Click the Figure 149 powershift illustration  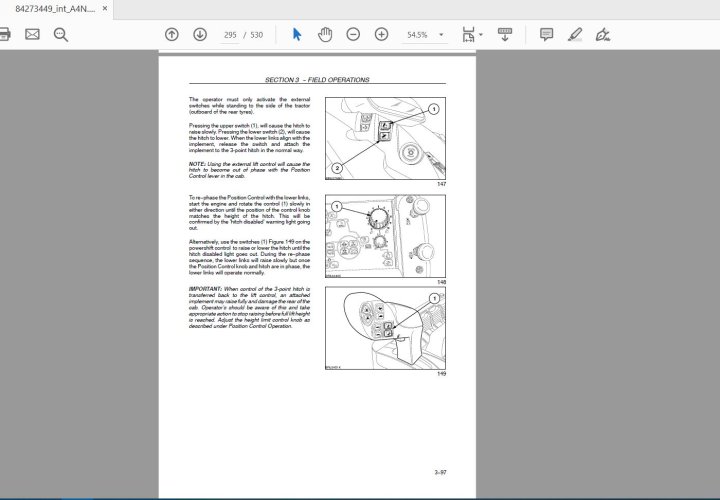point(385,328)
